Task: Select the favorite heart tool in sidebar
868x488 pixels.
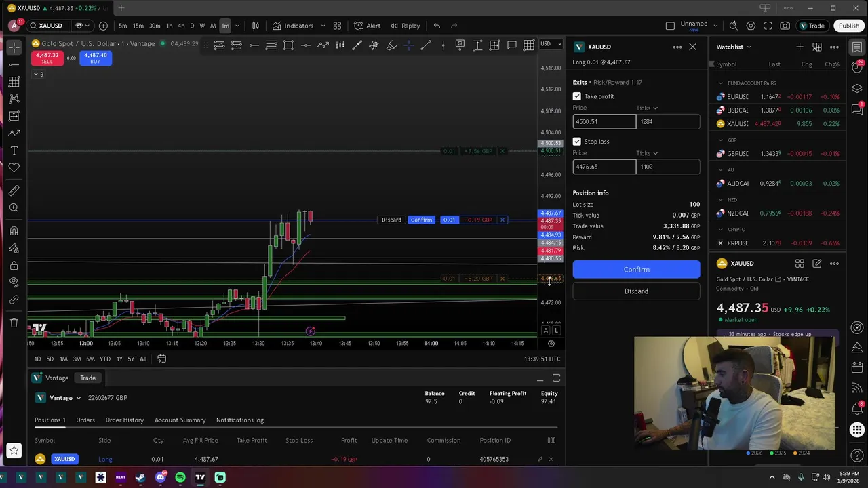Action: (x=14, y=167)
